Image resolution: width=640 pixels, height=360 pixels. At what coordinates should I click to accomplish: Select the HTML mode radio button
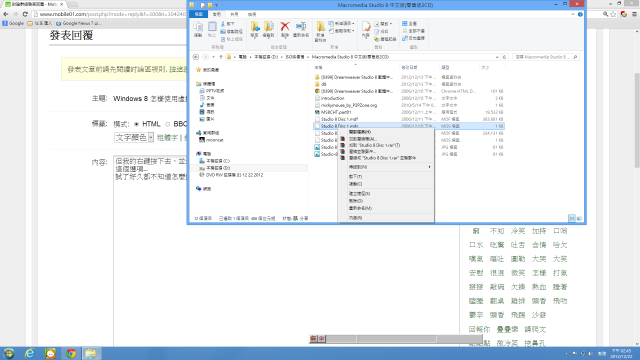pos(136,124)
